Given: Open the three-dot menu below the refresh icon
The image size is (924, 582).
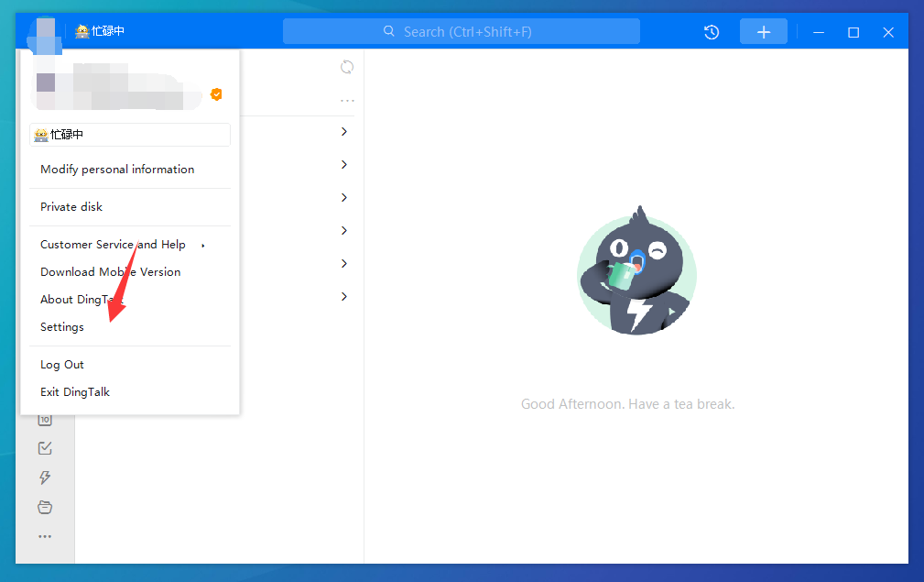Looking at the screenshot, I should pos(347,101).
